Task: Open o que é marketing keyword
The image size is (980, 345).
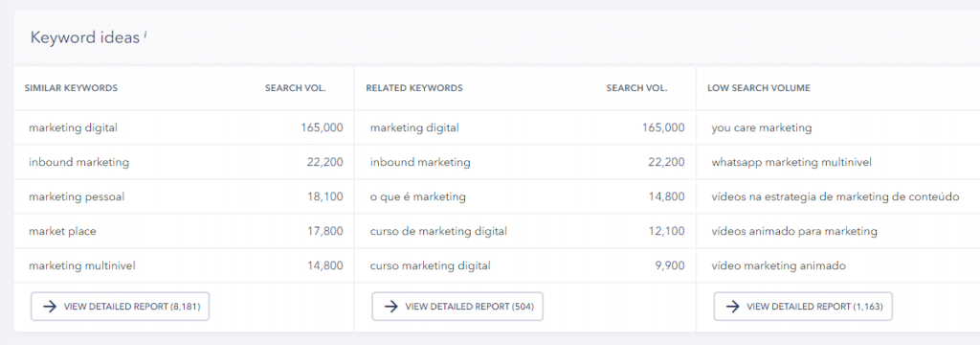Action: 417,196
